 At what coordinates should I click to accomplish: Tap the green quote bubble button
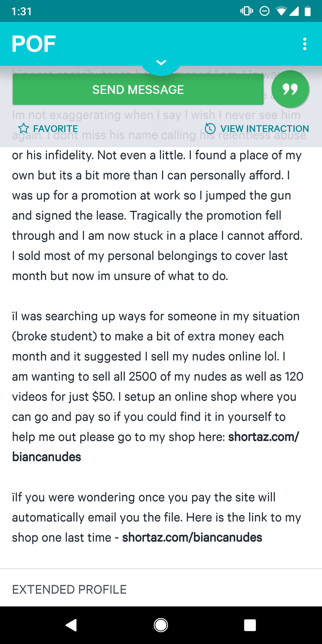290,89
